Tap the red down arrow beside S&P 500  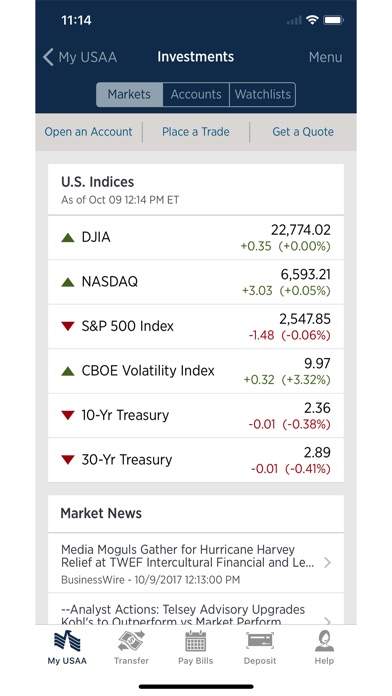tap(67, 326)
